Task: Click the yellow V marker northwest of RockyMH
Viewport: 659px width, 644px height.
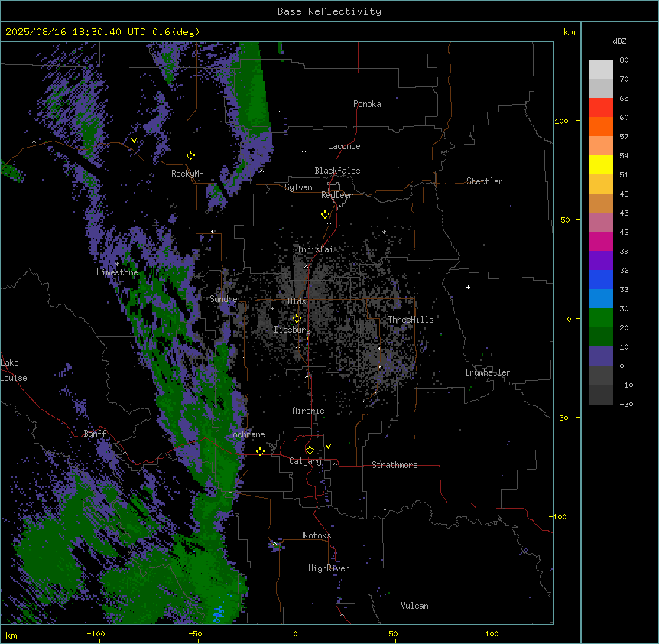Action: click(x=134, y=141)
